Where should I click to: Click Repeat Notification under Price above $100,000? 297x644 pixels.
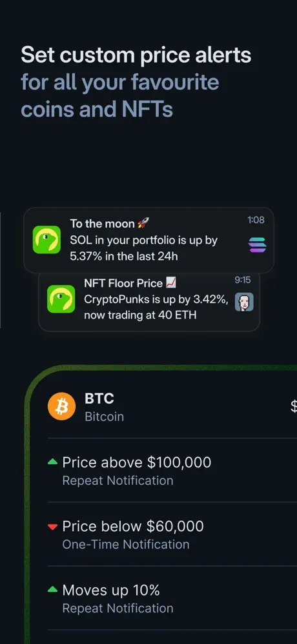pos(118,480)
